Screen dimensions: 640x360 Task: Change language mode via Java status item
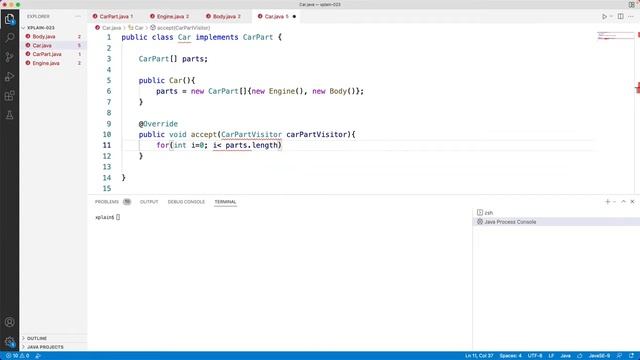coord(565,356)
